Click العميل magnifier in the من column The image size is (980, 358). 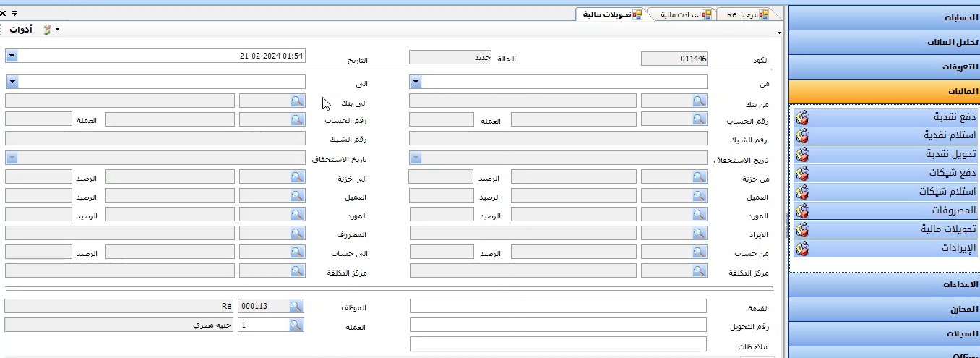click(x=699, y=195)
